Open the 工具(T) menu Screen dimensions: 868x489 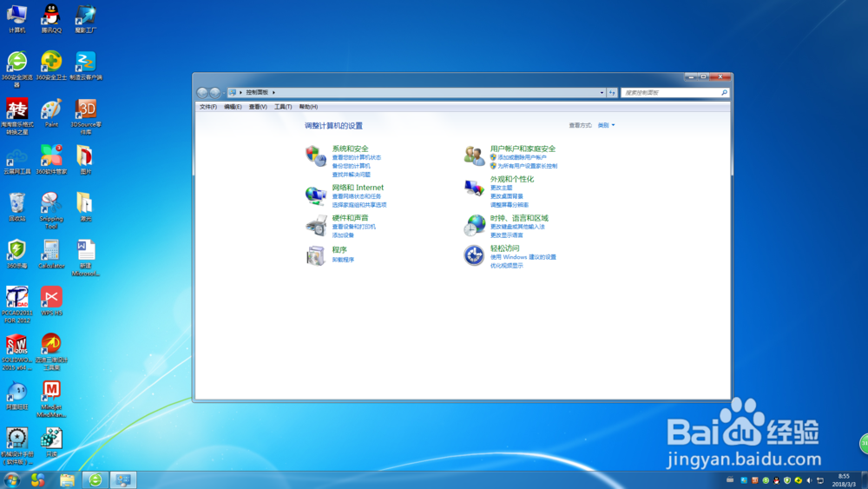coord(283,107)
